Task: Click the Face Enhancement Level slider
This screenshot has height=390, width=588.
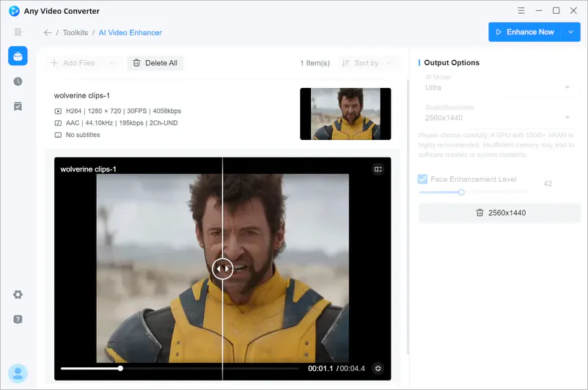Action: click(x=473, y=192)
